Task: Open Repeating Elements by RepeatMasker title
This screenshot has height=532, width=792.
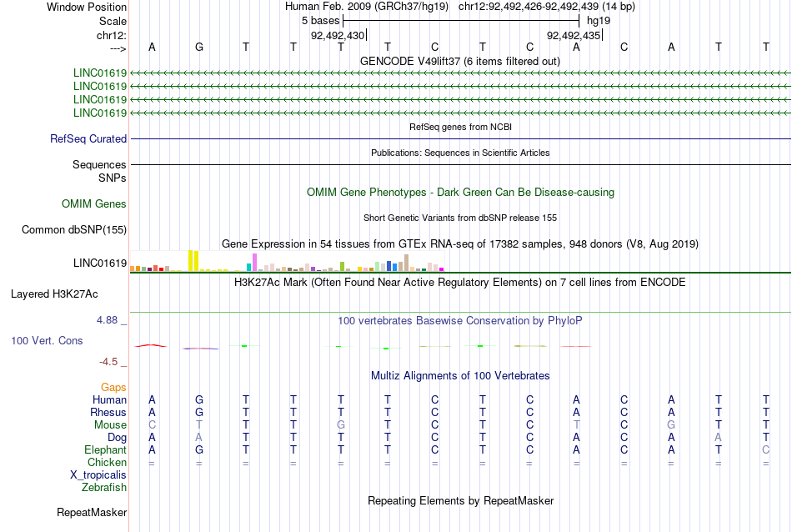Action: (x=460, y=501)
